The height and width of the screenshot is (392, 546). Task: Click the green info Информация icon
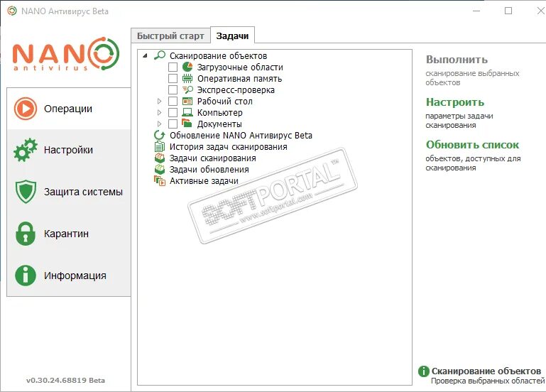pos(26,276)
